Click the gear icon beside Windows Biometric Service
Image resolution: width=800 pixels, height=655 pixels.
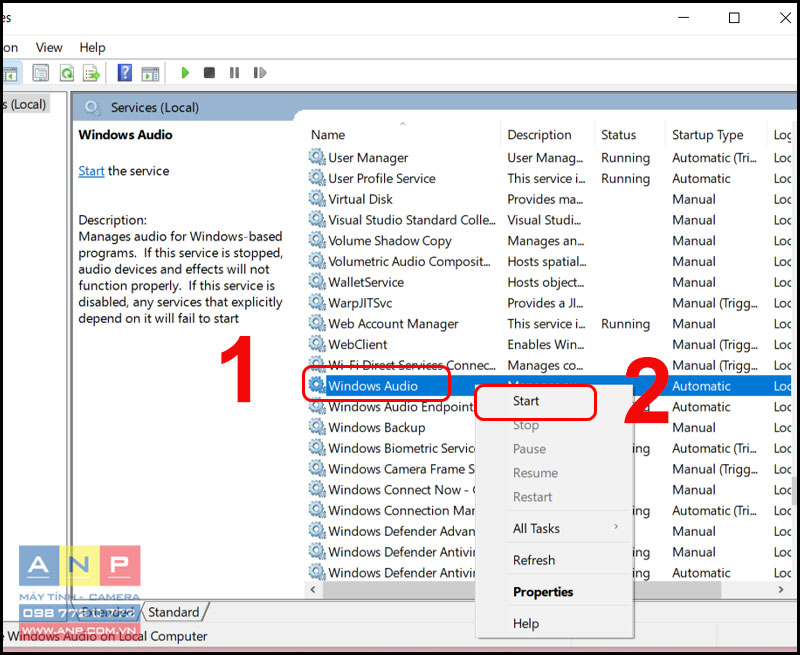point(317,448)
